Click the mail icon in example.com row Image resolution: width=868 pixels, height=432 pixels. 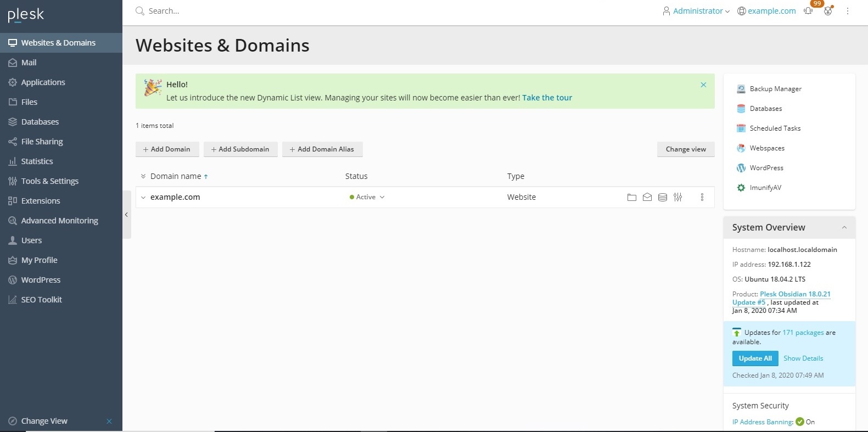pyautogui.click(x=647, y=197)
